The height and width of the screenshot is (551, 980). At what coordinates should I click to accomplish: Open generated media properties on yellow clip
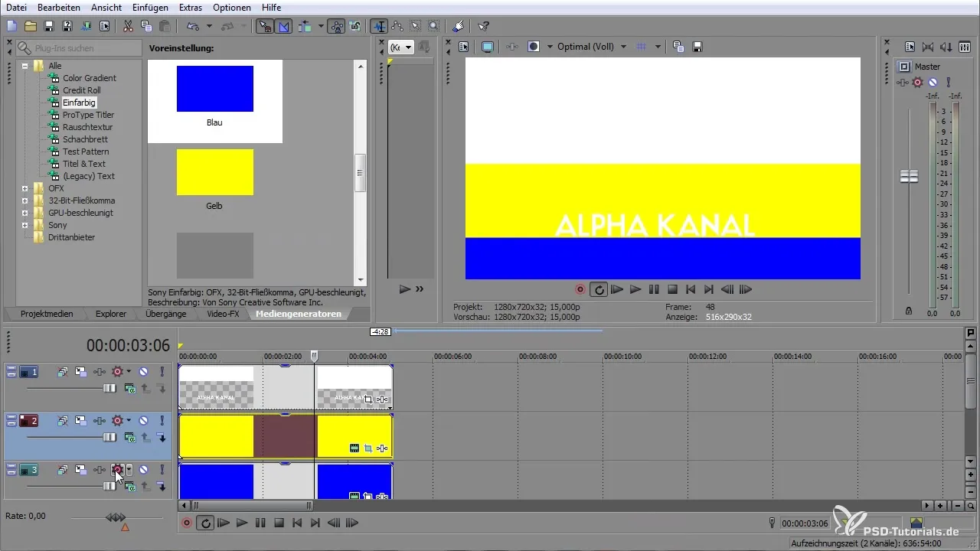point(354,448)
